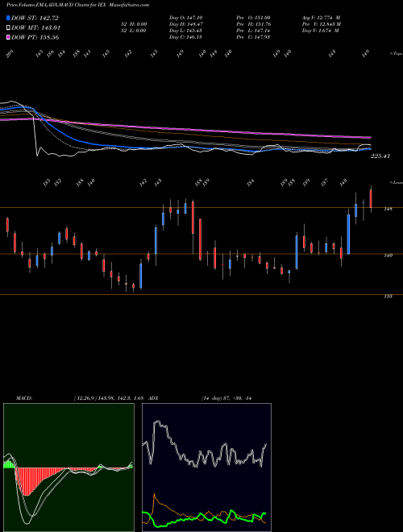Click the white DOW MT legend swatch
The height and width of the screenshot is (532, 403).
click(x=8, y=28)
